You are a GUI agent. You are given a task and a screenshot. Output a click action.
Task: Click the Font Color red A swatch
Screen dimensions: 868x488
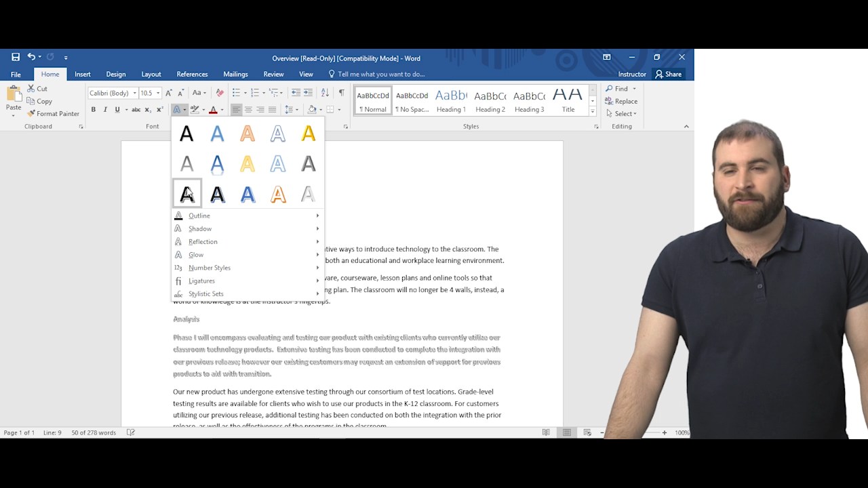[x=213, y=110]
